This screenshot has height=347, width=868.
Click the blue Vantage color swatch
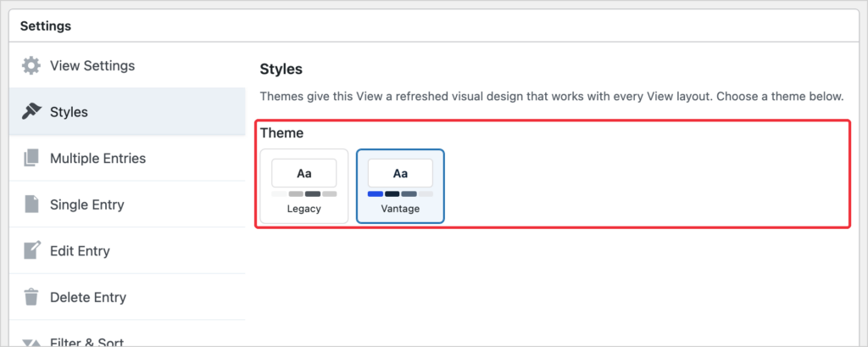[376, 194]
